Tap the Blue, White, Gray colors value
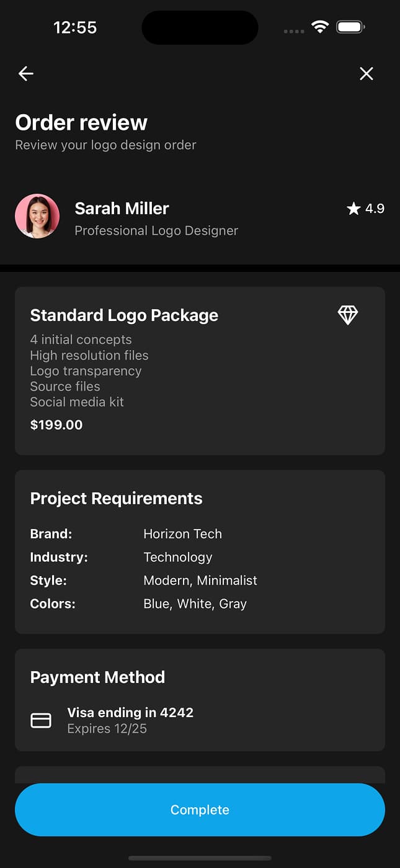The image size is (400, 868). click(195, 604)
